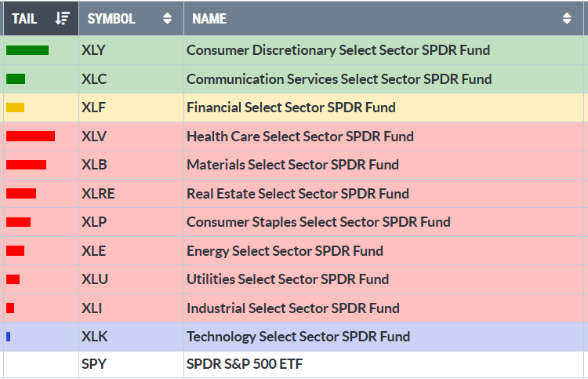This screenshot has width=588, height=379.
Task: Open the SPY symbol link
Action: 93,365
